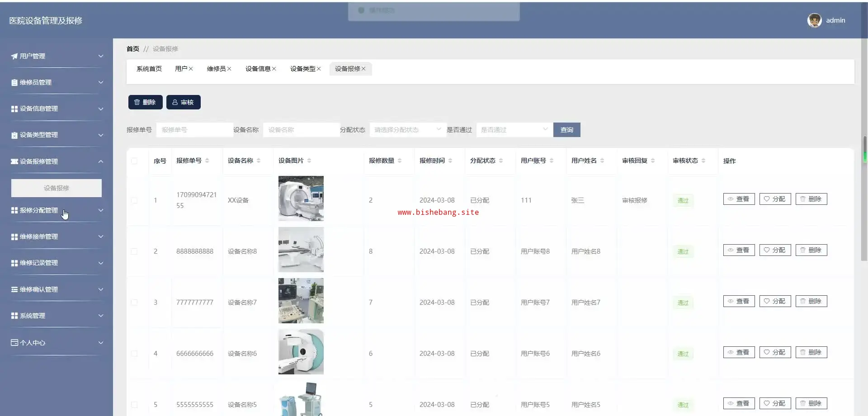Viewport: 868px width, 416px height.
Task: Click the sort icon beside 报修单号 column
Action: tap(207, 161)
